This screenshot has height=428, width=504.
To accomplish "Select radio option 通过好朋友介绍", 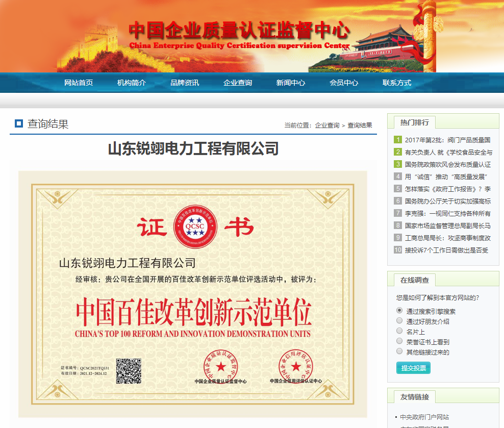I will [x=399, y=321].
